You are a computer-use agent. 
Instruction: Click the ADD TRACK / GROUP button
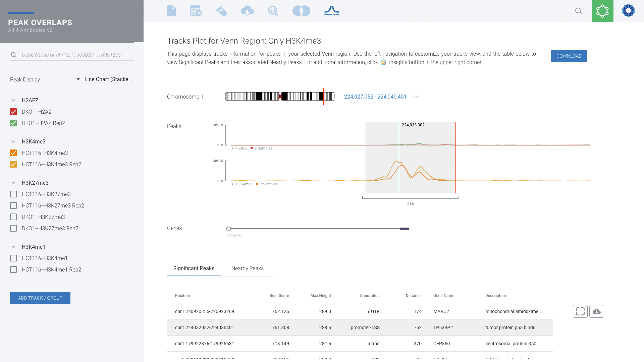click(40, 298)
